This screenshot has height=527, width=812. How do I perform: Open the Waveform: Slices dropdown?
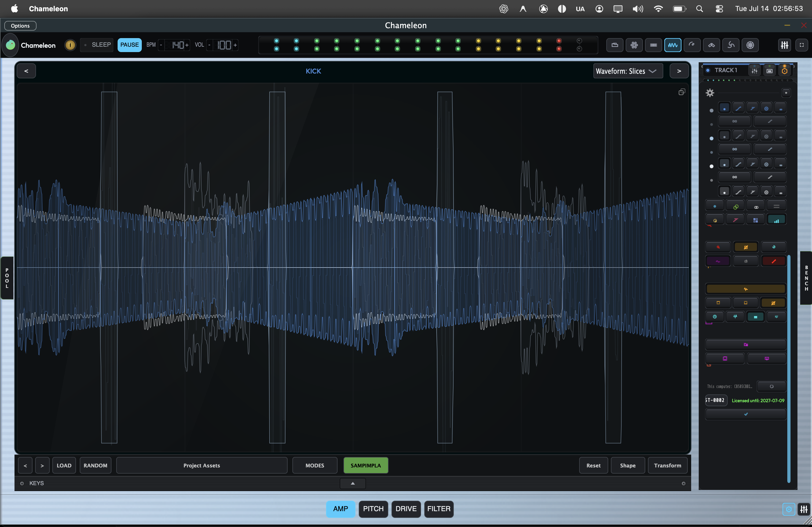628,71
